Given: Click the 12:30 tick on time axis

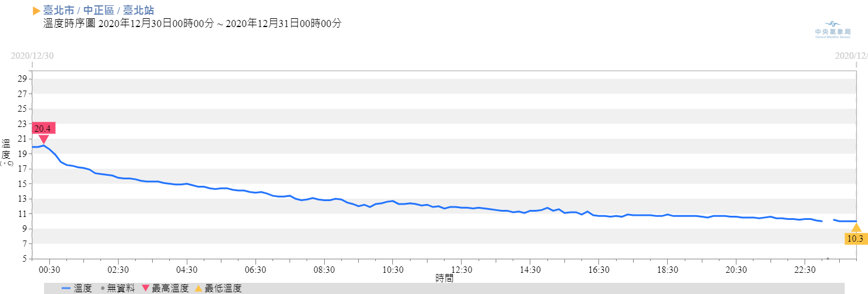Looking at the screenshot, I should click(x=461, y=269).
